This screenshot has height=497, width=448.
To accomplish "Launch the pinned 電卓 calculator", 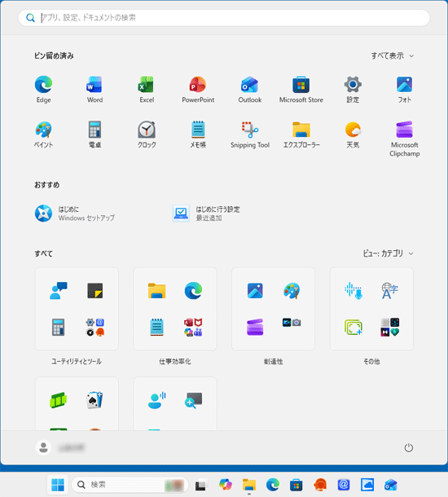I will click(x=94, y=134).
